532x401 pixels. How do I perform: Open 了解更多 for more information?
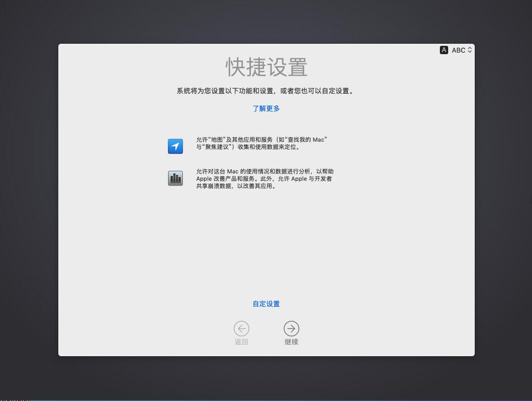pyautogui.click(x=266, y=108)
